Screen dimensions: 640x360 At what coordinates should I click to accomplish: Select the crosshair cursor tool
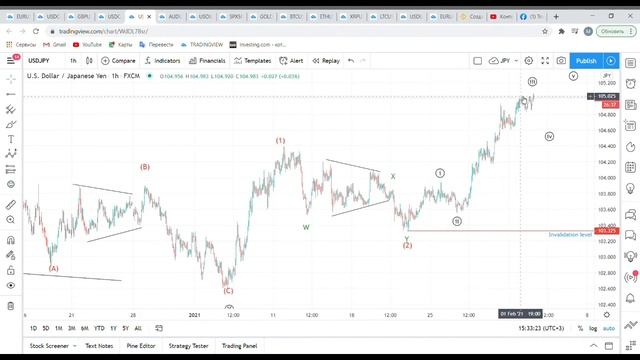(11, 79)
